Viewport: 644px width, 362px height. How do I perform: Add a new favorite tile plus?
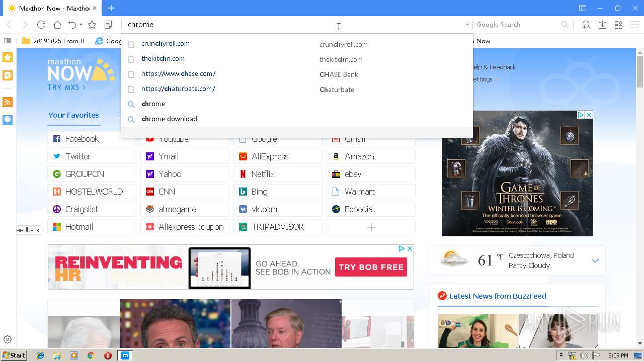click(371, 227)
